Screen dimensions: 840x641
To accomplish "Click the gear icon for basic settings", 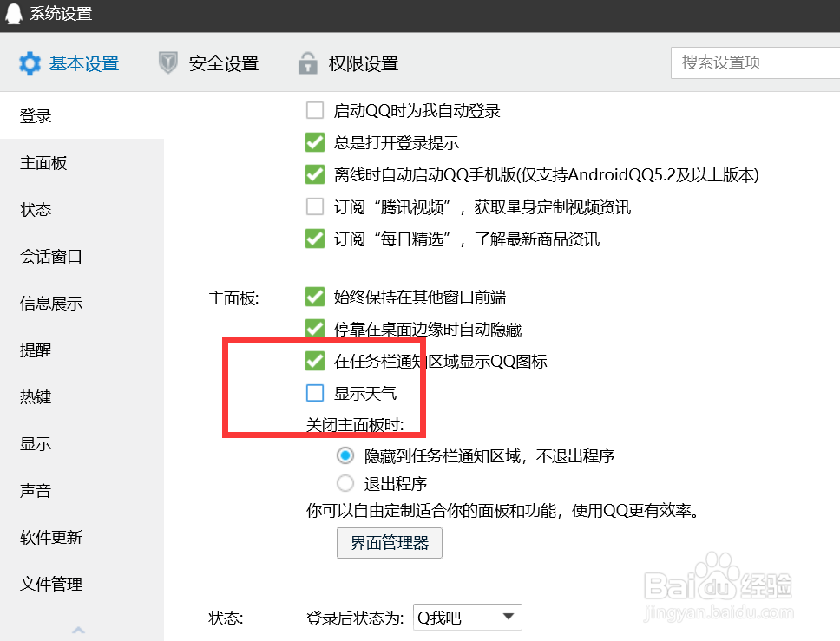I will pyautogui.click(x=30, y=63).
